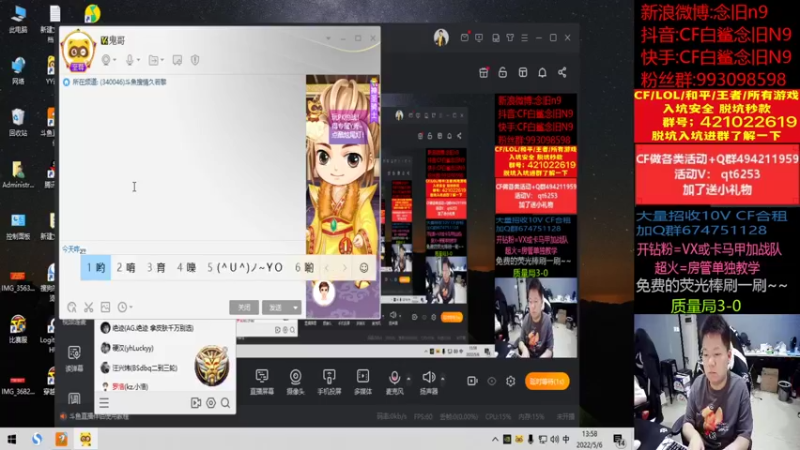This screenshot has height=450, width=800.
Task: Select contact 绝迹(AG.绝迹) in the friend list
Action: click(x=152, y=328)
